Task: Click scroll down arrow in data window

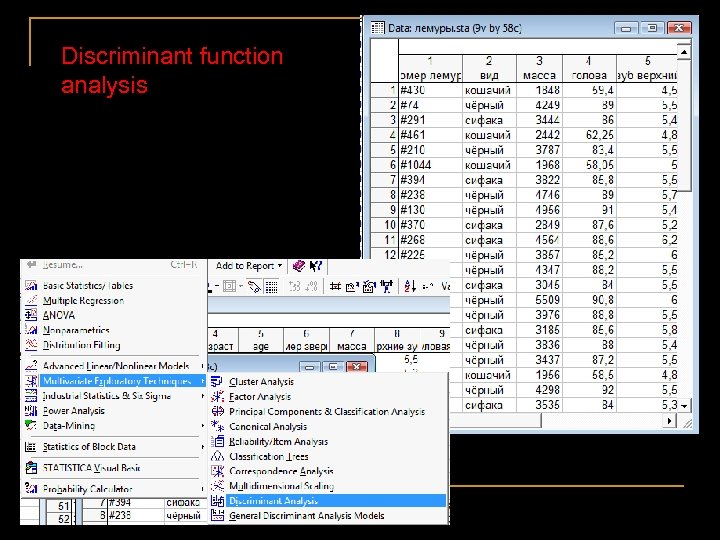Action: [x=684, y=406]
